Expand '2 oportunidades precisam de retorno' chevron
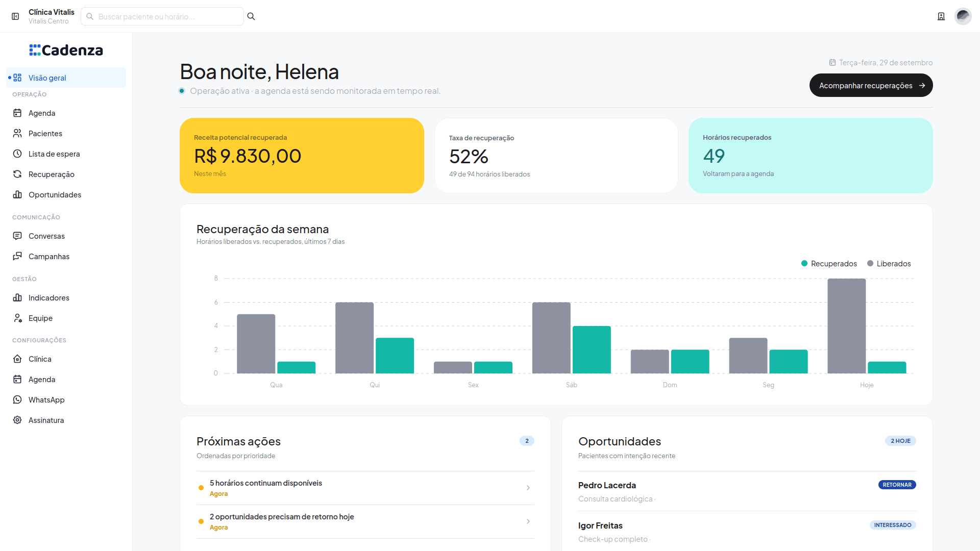980x551 pixels. [528, 521]
